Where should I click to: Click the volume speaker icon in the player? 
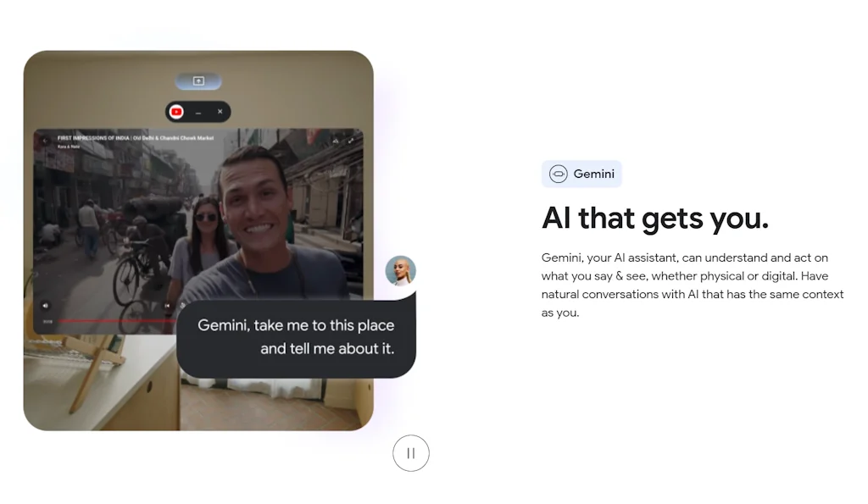point(46,306)
